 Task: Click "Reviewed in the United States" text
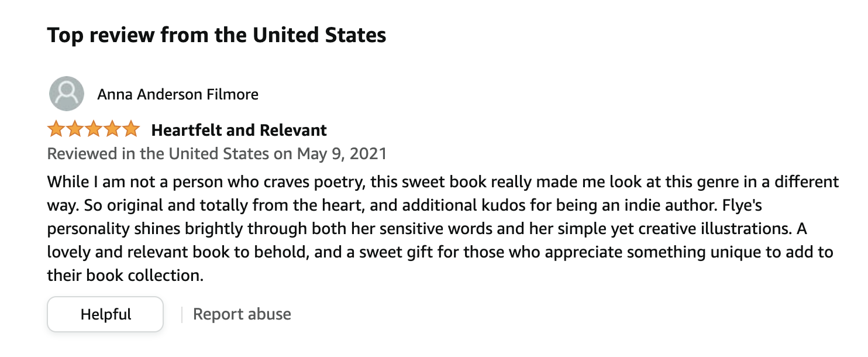coord(158,154)
